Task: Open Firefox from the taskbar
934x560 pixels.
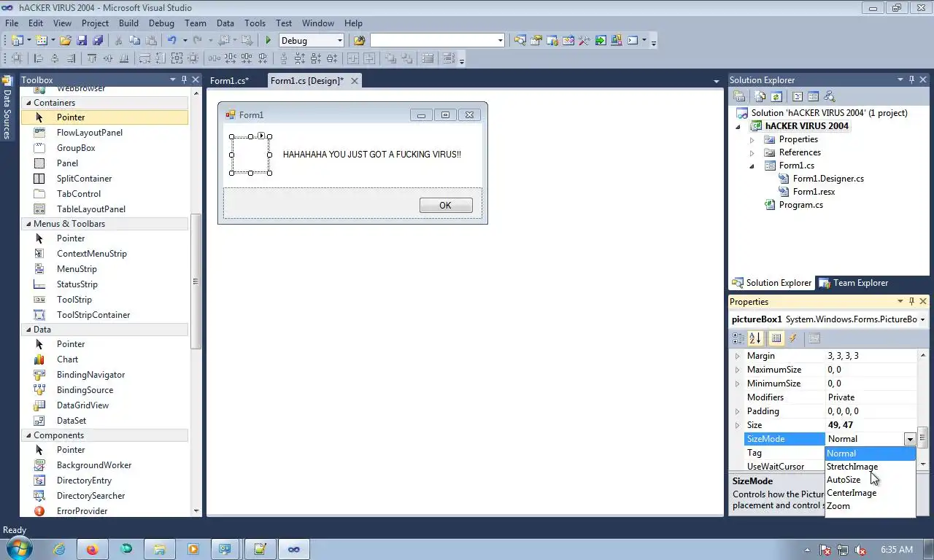Action: click(x=93, y=549)
